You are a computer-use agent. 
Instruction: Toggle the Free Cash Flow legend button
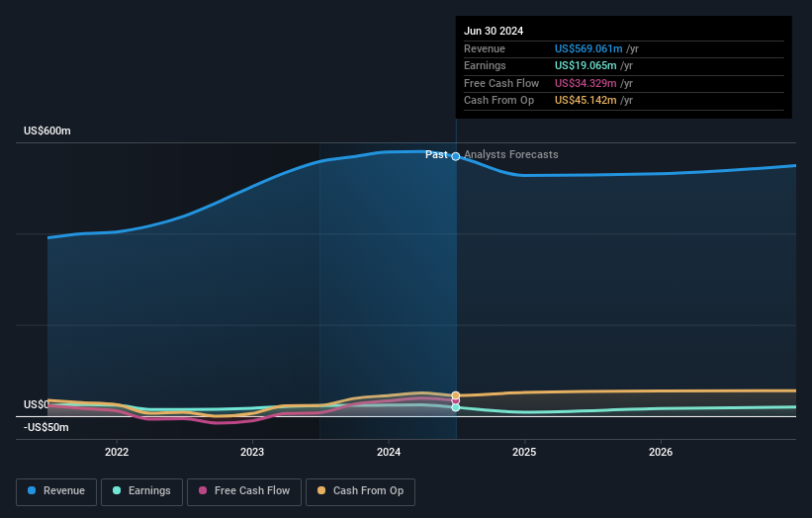pyautogui.click(x=244, y=491)
